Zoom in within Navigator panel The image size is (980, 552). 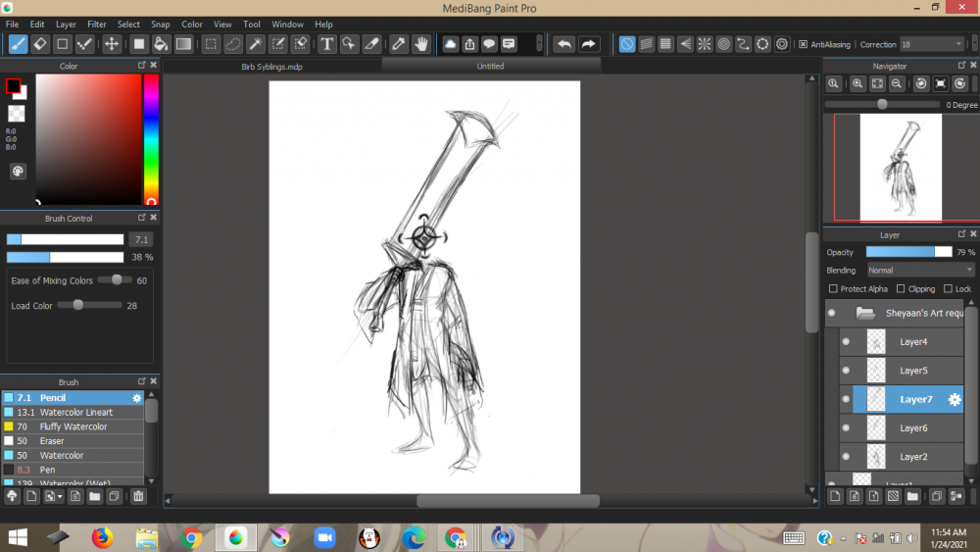pos(857,83)
